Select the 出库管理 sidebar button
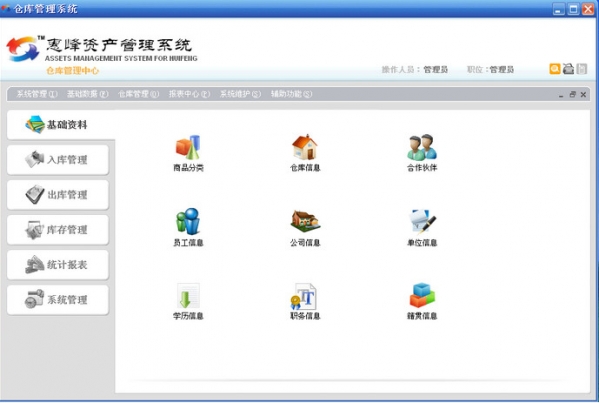 58,195
